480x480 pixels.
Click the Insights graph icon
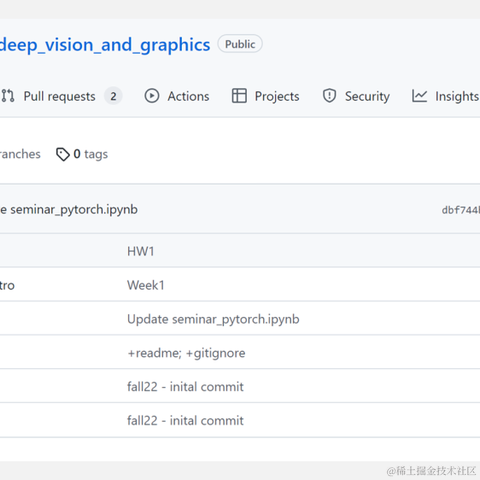pyautogui.click(x=419, y=96)
